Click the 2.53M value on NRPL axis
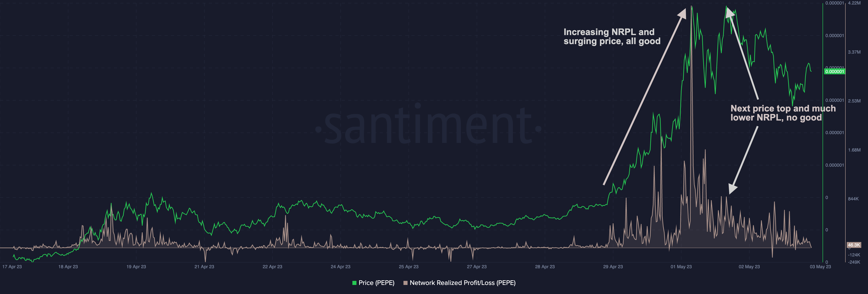 tap(854, 101)
